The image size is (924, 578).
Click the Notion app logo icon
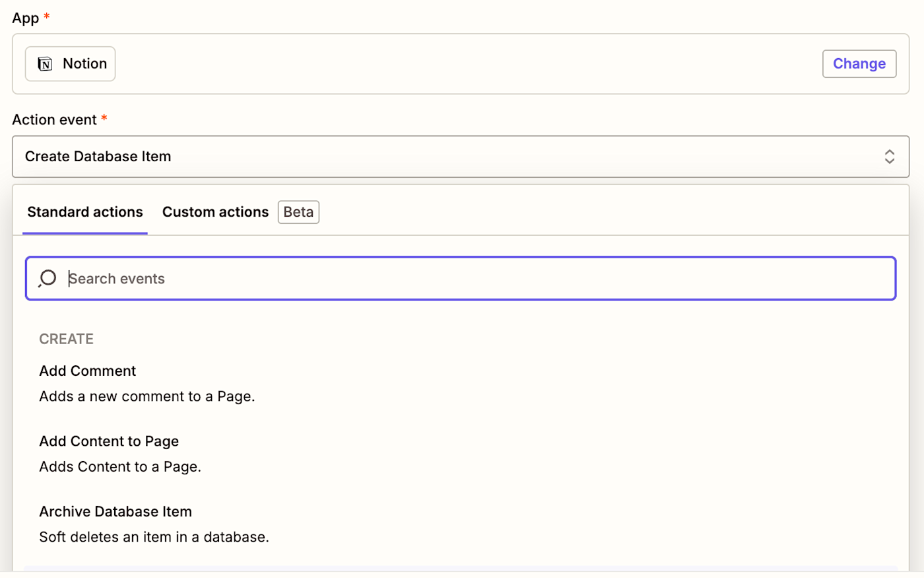[45, 64]
